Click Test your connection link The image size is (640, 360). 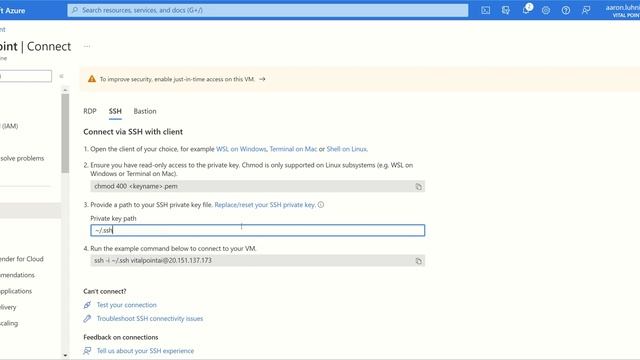127,305
